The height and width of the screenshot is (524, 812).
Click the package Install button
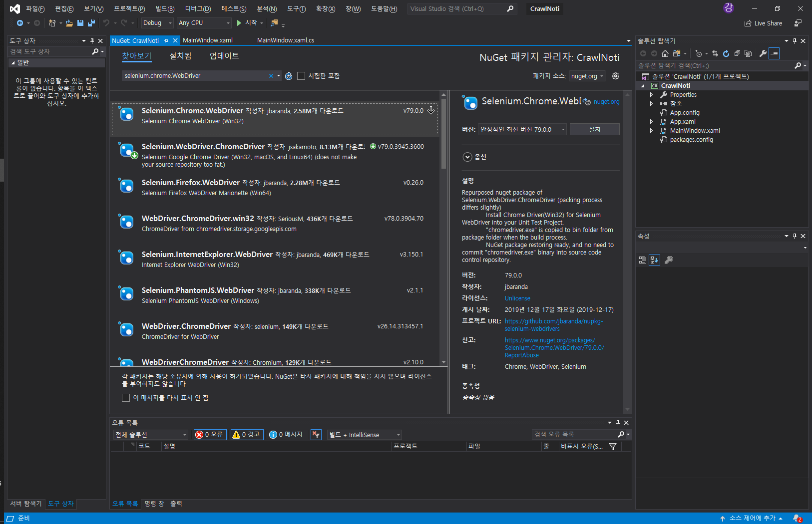coord(595,129)
